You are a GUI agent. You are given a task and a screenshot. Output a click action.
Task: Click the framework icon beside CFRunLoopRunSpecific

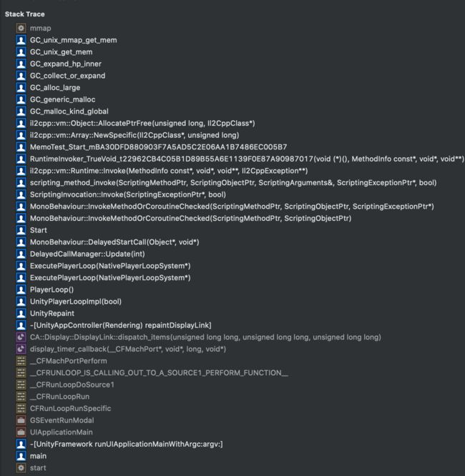pos(21,409)
